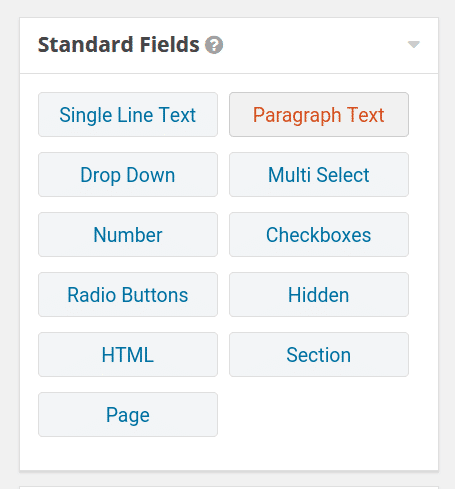Add a Checkboxes field
This screenshot has width=455, height=489.
tap(319, 235)
